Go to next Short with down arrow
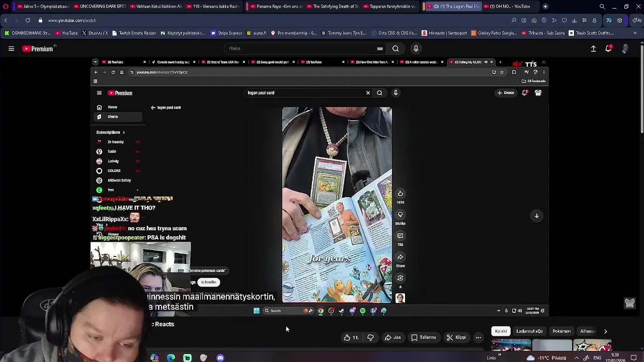Viewport: 644px width, 362px height. [536, 216]
